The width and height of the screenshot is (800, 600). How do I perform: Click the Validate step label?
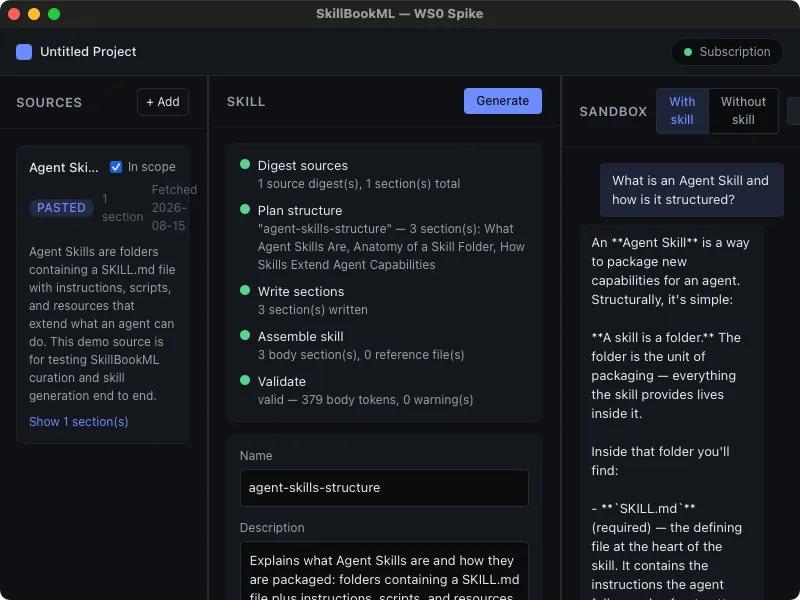[x=282, y=381]
